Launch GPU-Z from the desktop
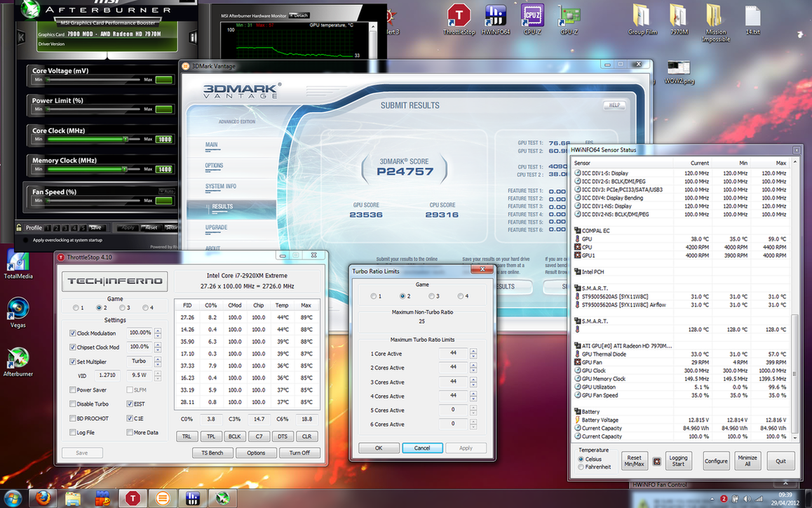The image size is (812, 508). click(569, 20)
